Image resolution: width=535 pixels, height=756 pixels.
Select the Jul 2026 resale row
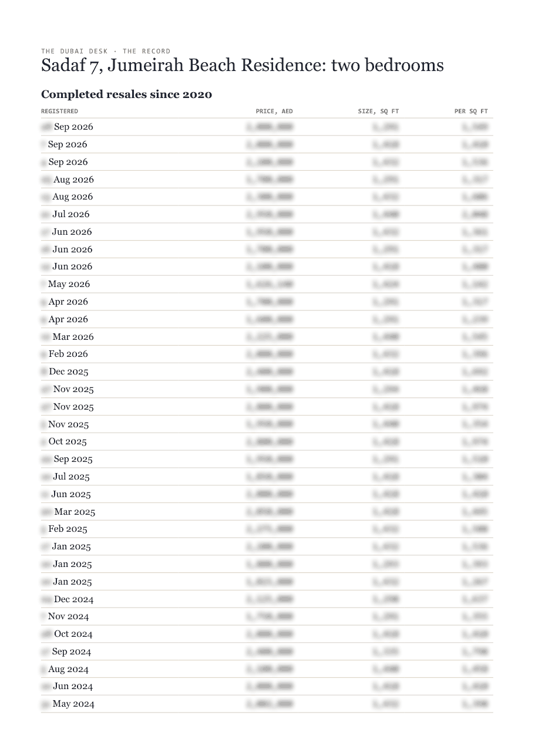click(267, 214)
